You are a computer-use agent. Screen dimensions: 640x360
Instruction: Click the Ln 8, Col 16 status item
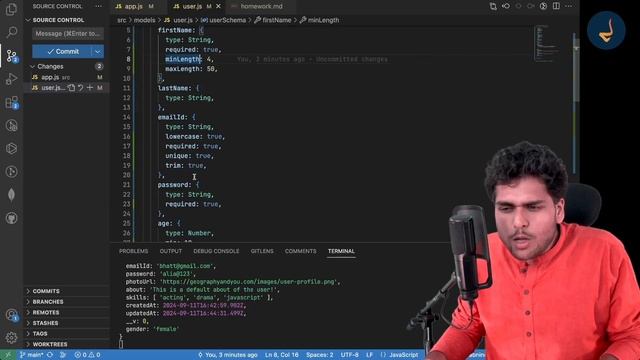click(x=282, y=355)
